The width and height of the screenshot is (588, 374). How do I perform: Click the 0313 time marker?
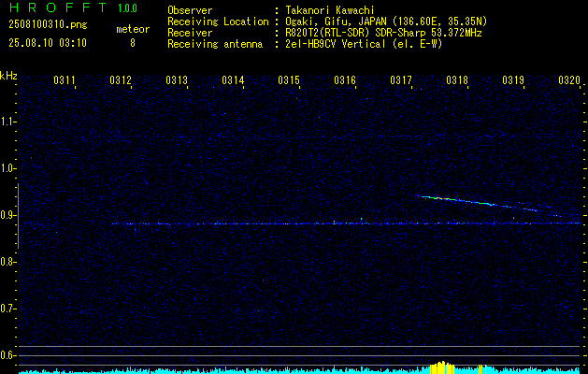[x=177, y=79]
